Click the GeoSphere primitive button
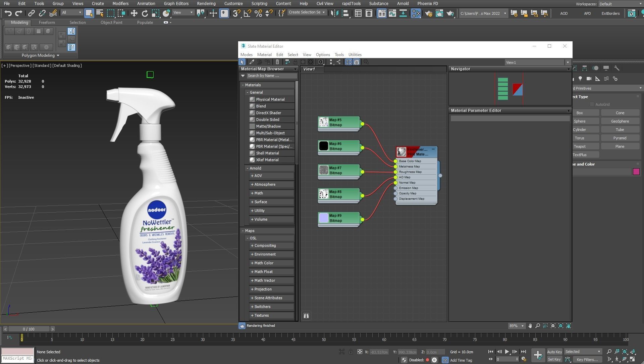The width and height of the screenshot is (644, 364). (x=620, y=121)
